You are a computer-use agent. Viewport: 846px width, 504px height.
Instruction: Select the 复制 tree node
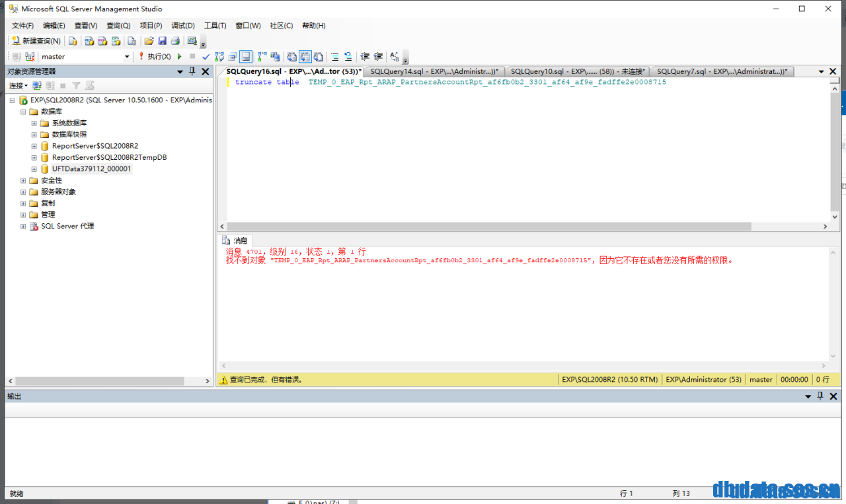48,203
